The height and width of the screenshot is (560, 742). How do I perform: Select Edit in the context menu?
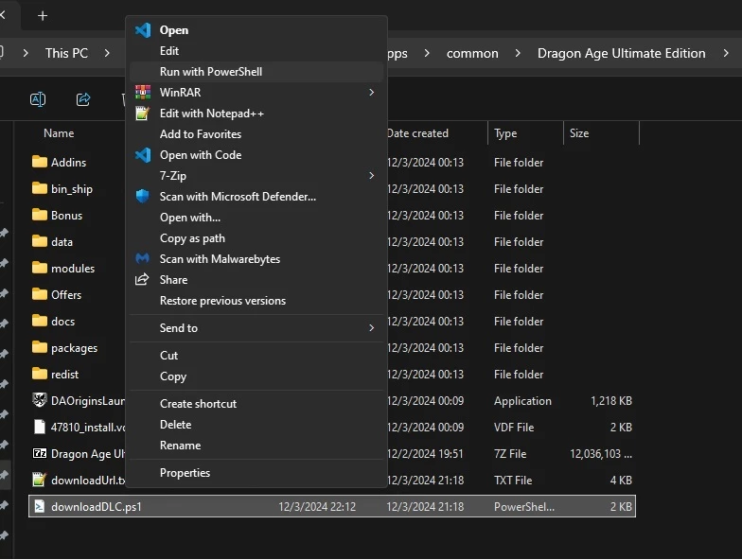[256, 51]
